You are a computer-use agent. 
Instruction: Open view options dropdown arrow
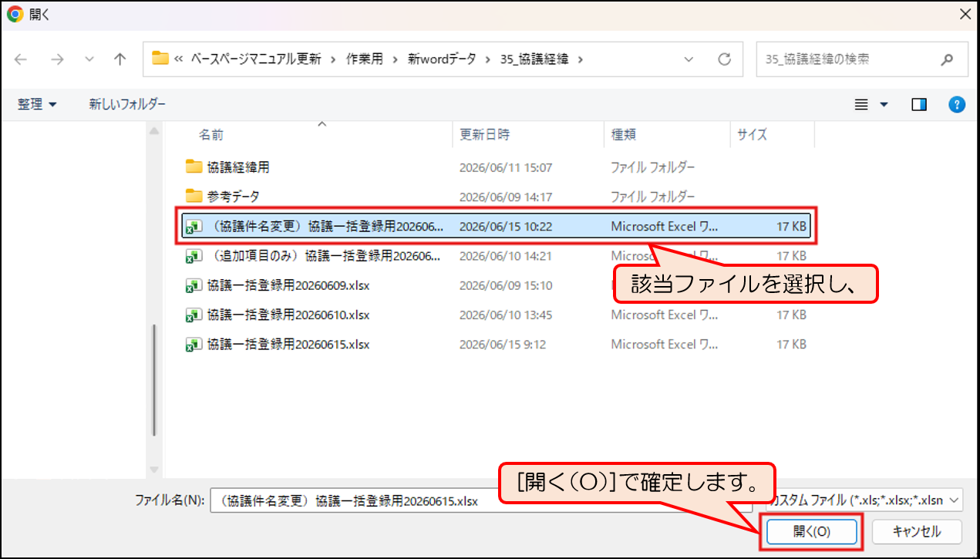pyautogui.click(x=884, y=105)
